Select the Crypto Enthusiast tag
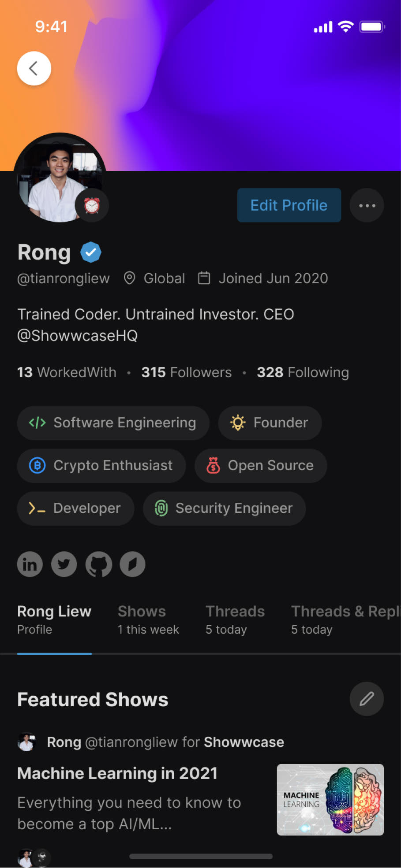 pos(101,466)
